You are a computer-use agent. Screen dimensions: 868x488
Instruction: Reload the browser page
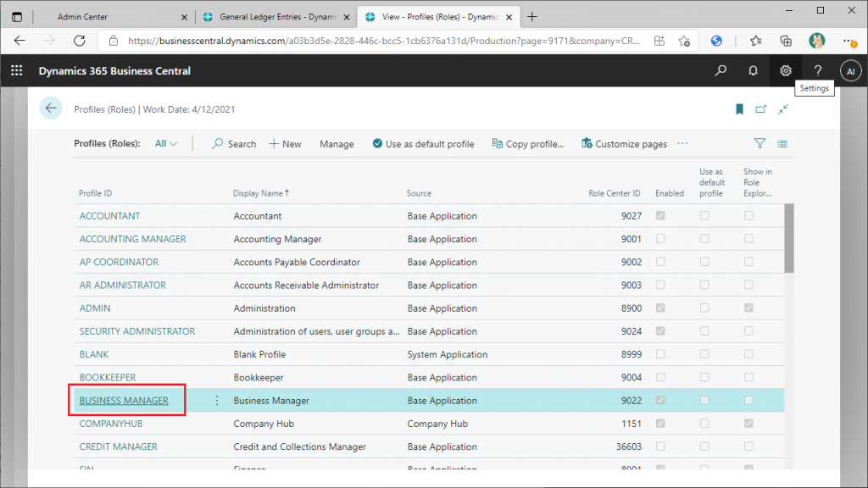80,41
